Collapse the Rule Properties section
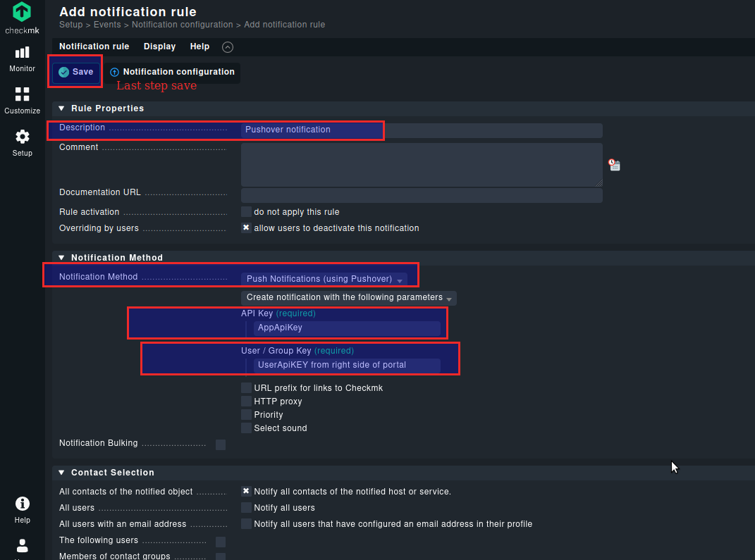Screen dimensions: 755x560 coord(61,108)
